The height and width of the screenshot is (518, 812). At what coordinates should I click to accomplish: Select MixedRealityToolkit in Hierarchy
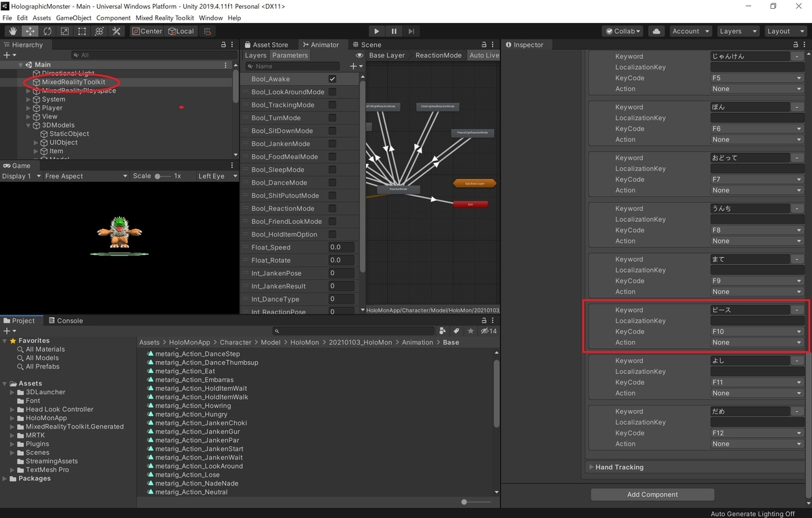coord(74,82)
